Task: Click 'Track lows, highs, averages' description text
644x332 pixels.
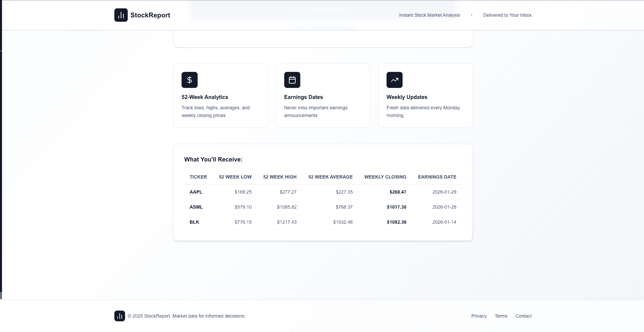Action: pos(216,111)
